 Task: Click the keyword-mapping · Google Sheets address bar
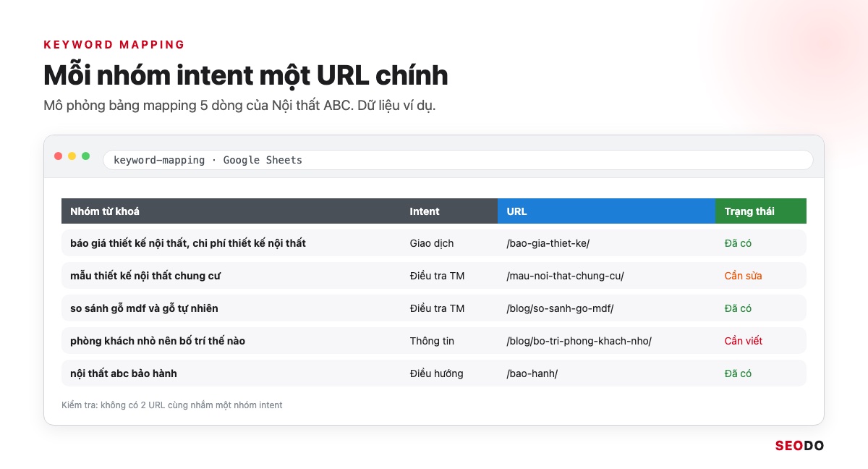click(458, 160)
